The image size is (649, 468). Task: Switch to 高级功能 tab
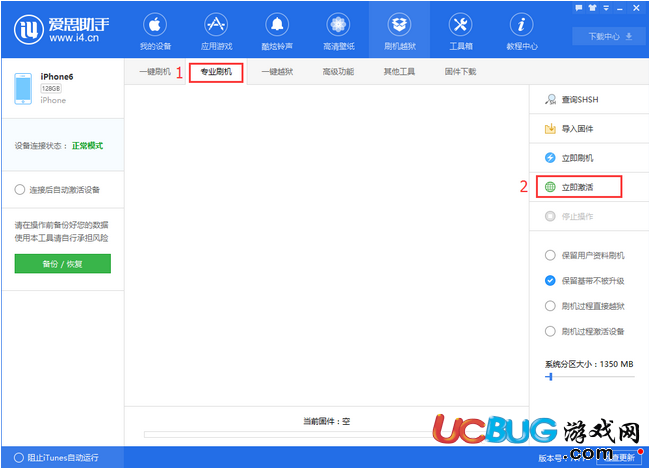tap(338, 72)
